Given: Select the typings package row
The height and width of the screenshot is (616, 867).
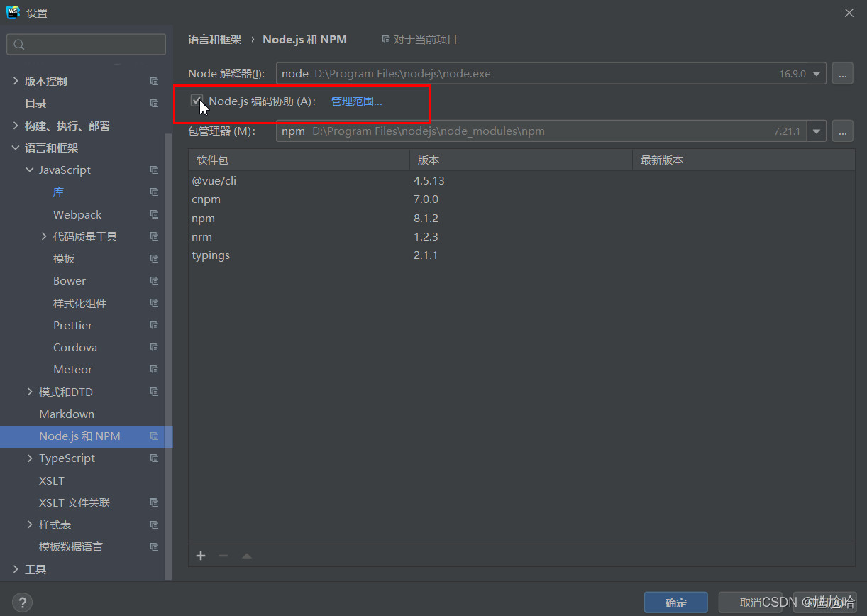Looking at the screenshot, I should point(521,255).
